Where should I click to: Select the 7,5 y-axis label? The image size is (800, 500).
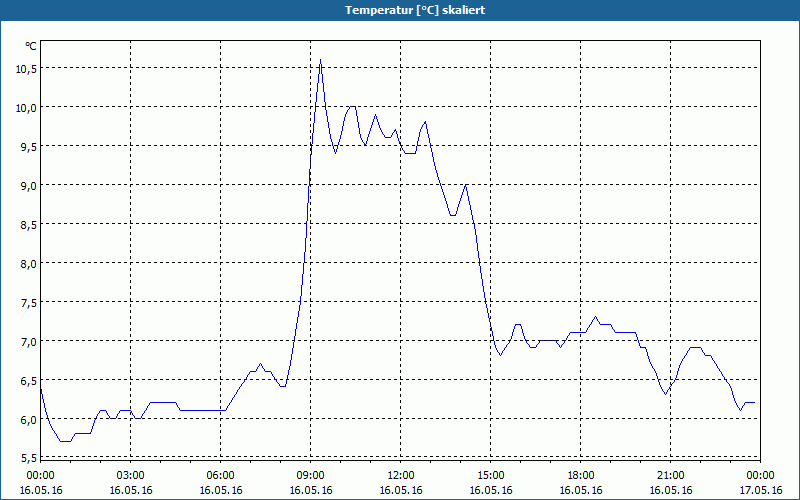(29, 303)
